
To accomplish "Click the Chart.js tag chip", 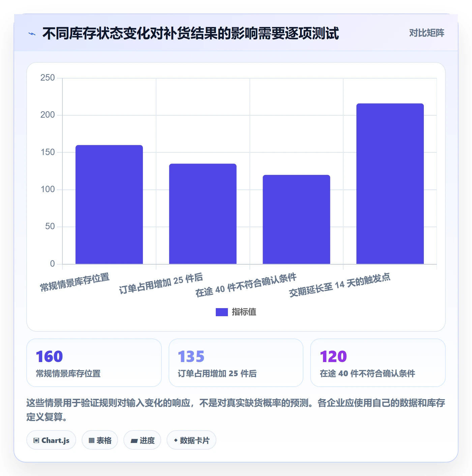I will coord(51,440).
